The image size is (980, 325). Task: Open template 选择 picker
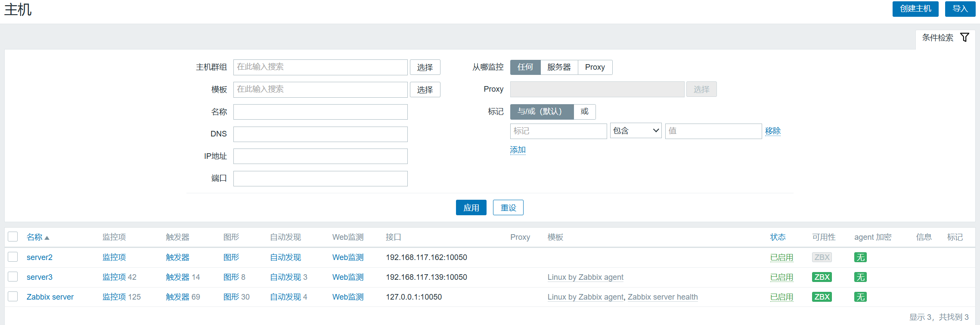[425, 90]
